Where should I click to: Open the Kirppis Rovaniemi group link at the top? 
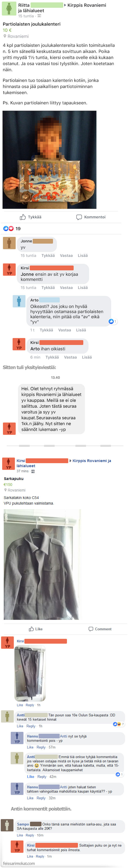(x=87, y=5)
